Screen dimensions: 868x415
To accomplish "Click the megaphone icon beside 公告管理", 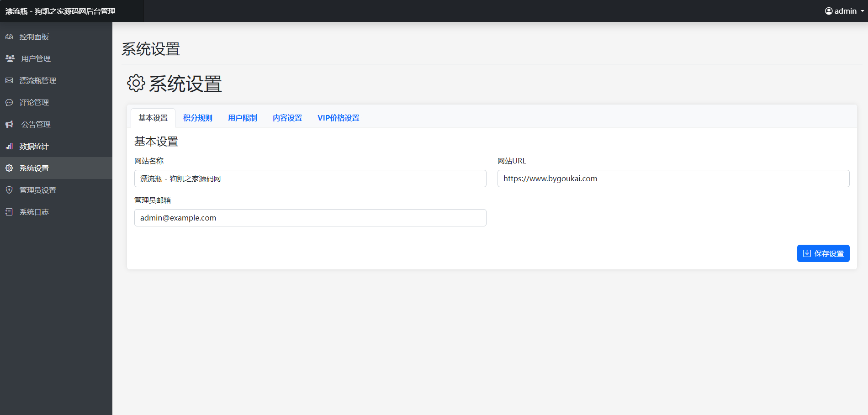I will point(9,124).
